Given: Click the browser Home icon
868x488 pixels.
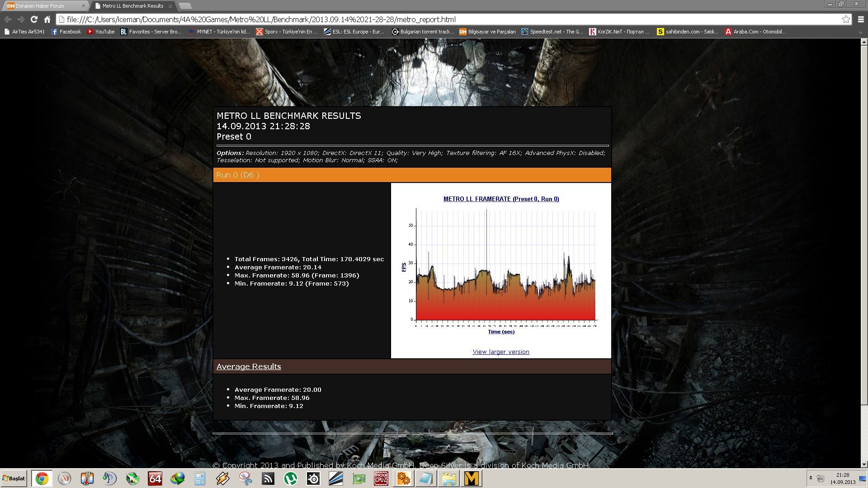Looking at the screenshot, I should point(47,19).
